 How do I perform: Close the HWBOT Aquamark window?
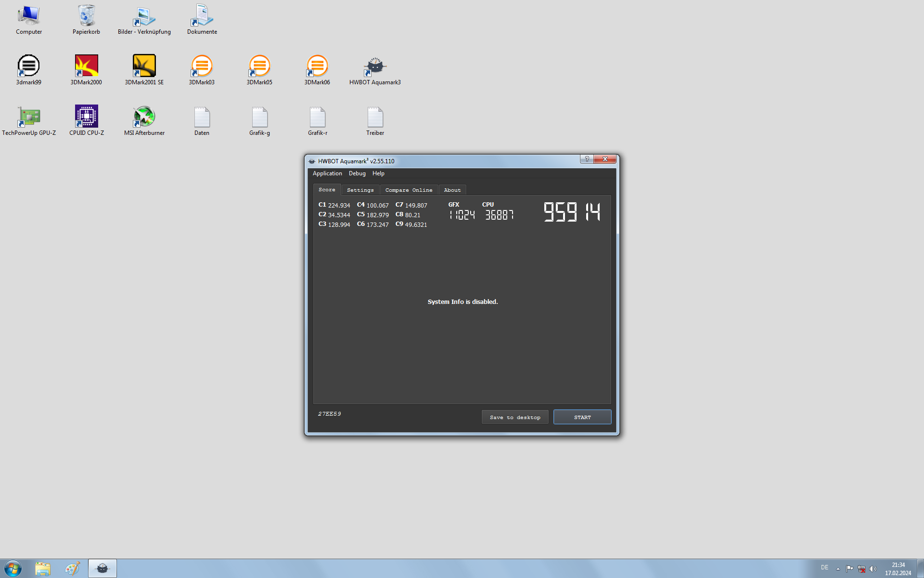tap(605, 159)
